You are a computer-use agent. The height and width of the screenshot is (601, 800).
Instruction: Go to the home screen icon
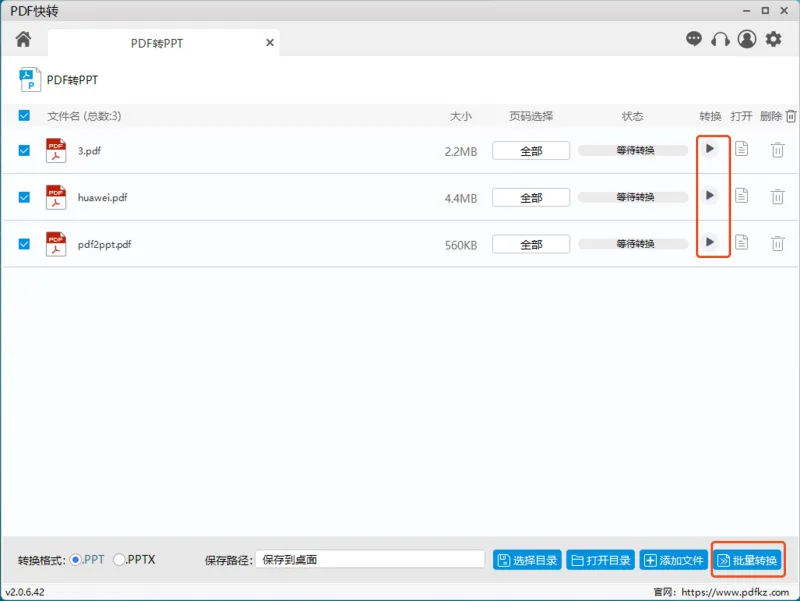click(23, 39)
